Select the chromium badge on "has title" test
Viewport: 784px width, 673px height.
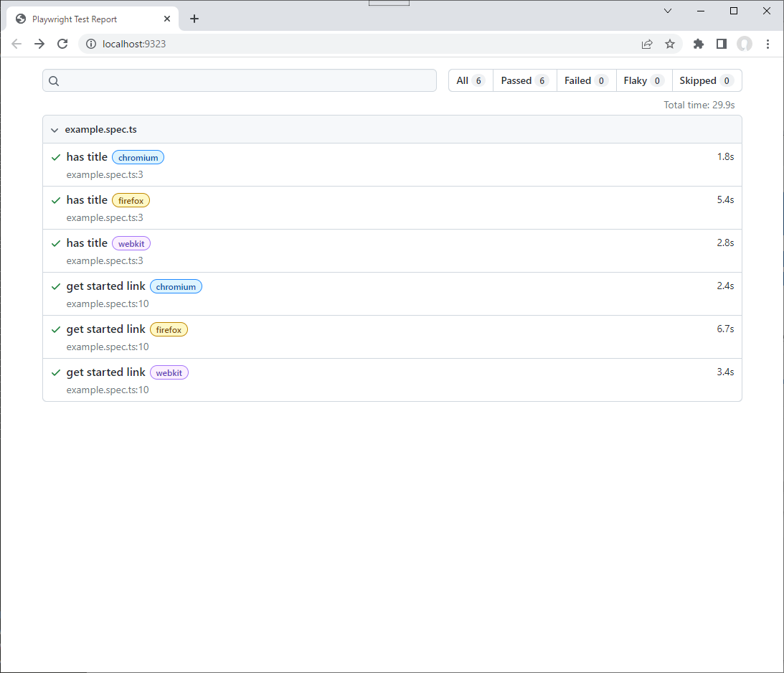(138, 157)
